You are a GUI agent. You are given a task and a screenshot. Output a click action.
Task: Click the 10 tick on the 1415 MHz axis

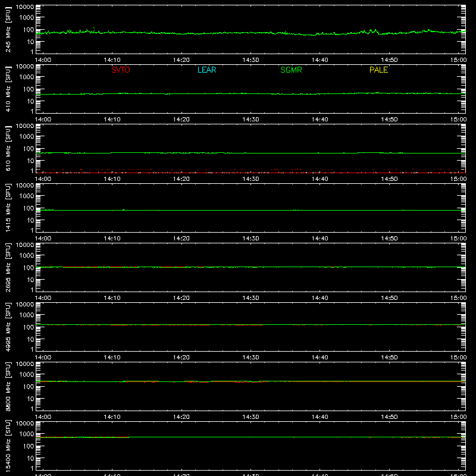(x=30, y=220)
